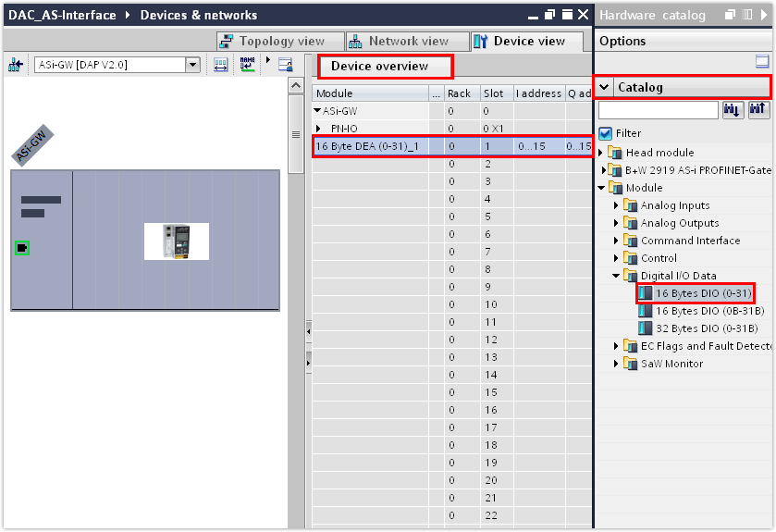Expand the PN-IO row in device overview
776x532 pixels.
(x=319, y=129)
